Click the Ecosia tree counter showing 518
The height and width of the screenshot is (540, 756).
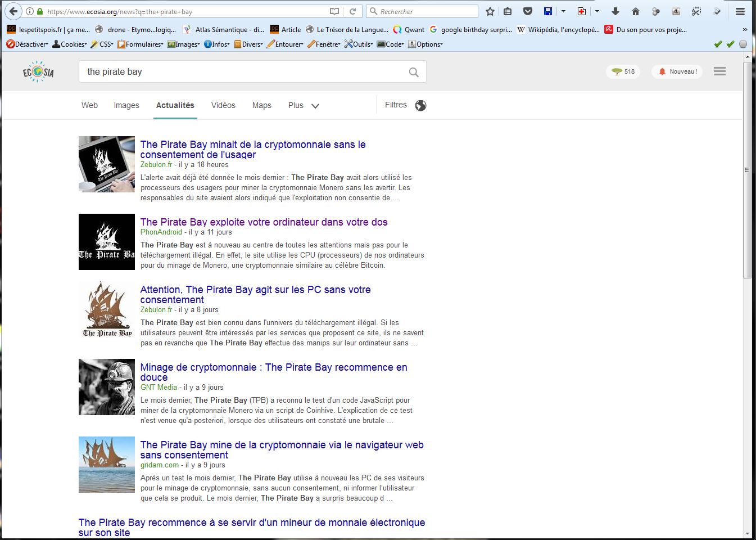point(623,71)
